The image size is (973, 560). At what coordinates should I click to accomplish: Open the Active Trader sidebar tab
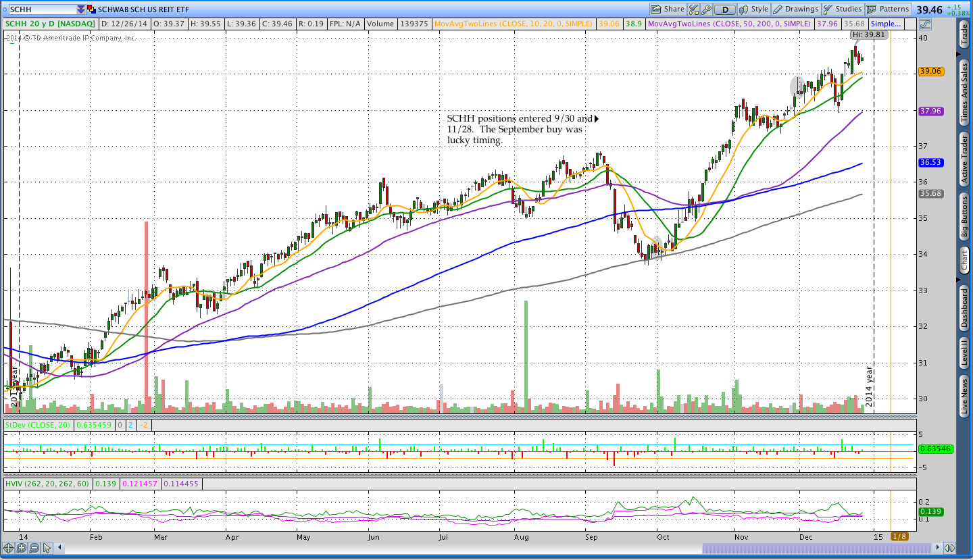coord(964,159)
